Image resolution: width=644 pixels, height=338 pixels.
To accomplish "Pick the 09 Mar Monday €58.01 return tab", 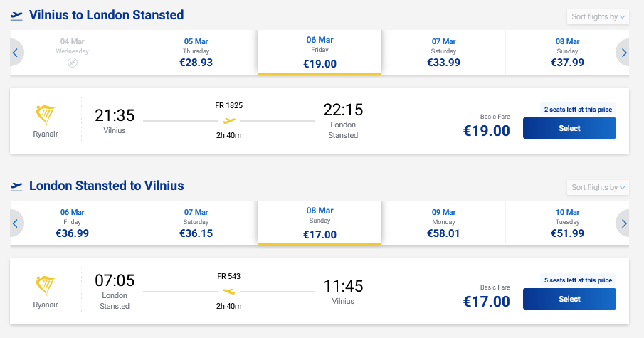I will click(x=443, y=223).
